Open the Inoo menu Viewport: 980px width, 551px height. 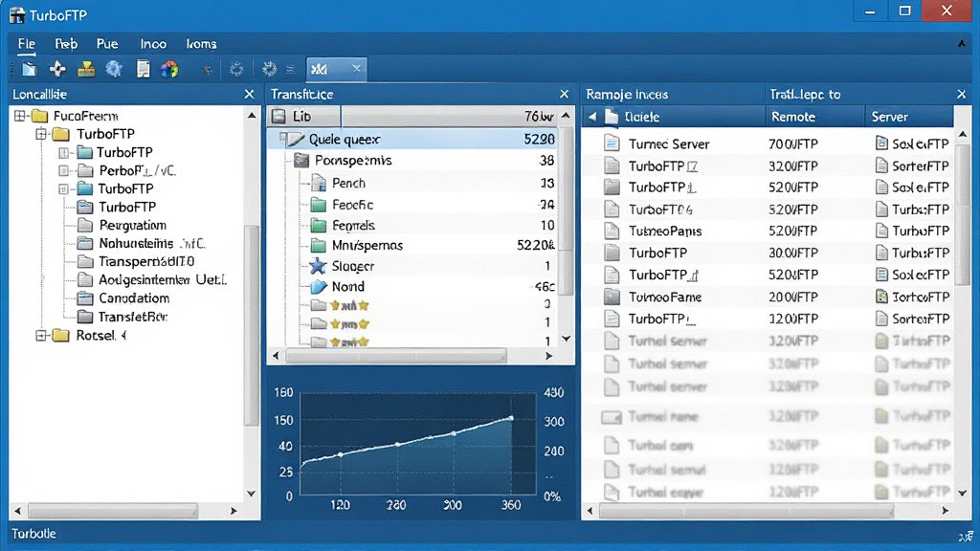point(153,44)
